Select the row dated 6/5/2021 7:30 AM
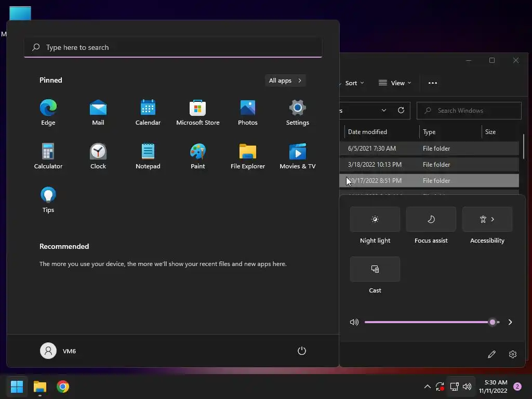The image size is (532, 399). tap(429, 149)
